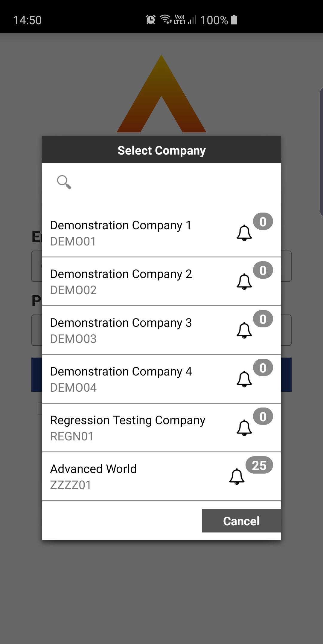Tap the zero badge on DEMO01

click(x=263, y=222)
